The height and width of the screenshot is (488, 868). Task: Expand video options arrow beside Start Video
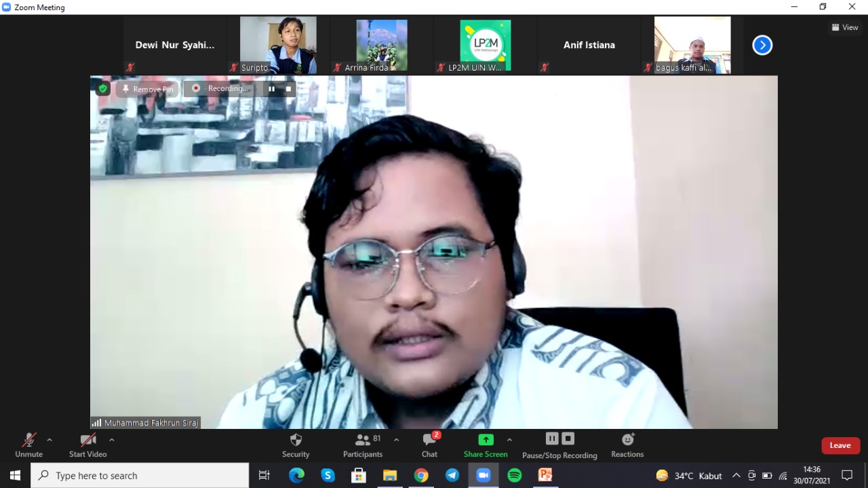(x=112, y=440)
